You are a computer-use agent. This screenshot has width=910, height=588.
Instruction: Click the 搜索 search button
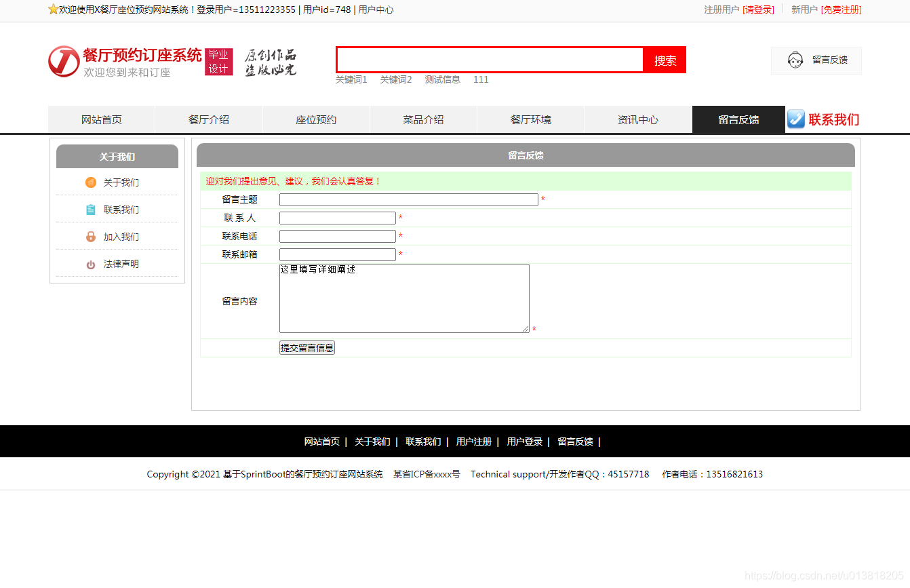pos(665,60)
